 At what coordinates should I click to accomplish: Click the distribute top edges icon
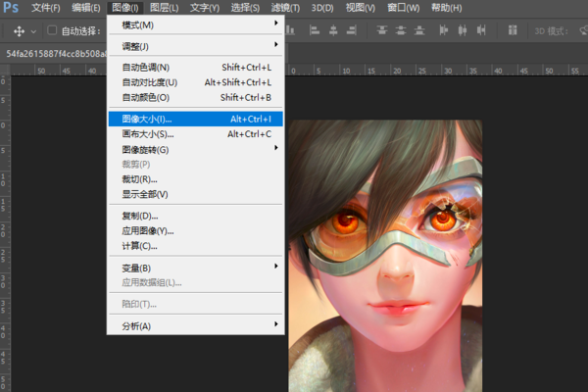click(382, 30)
